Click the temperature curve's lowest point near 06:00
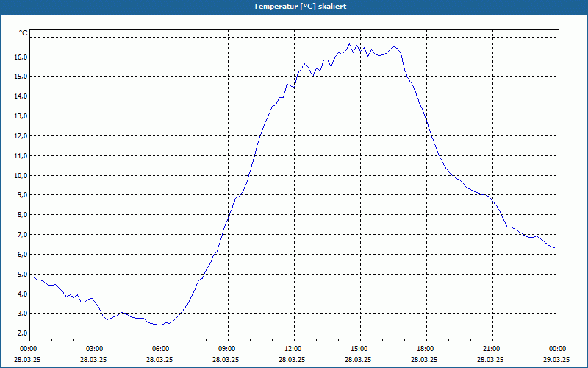The image size is (588, 368). click(x=160, y=325)
